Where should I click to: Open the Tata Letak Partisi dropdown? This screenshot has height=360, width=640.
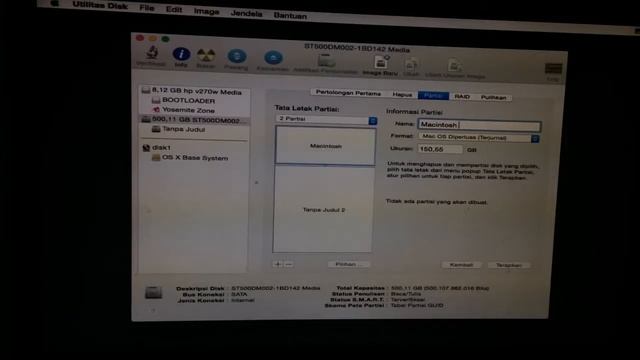pos(326,119)
